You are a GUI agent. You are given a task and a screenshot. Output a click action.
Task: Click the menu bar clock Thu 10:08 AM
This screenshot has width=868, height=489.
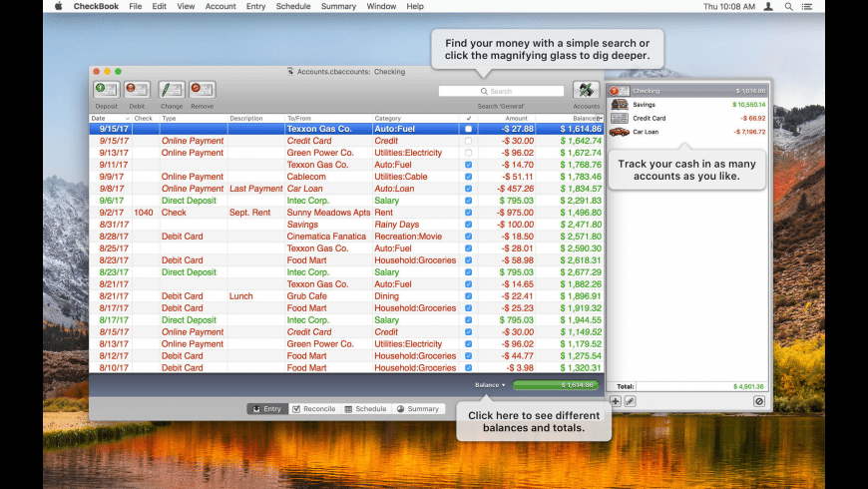(729, 7)
